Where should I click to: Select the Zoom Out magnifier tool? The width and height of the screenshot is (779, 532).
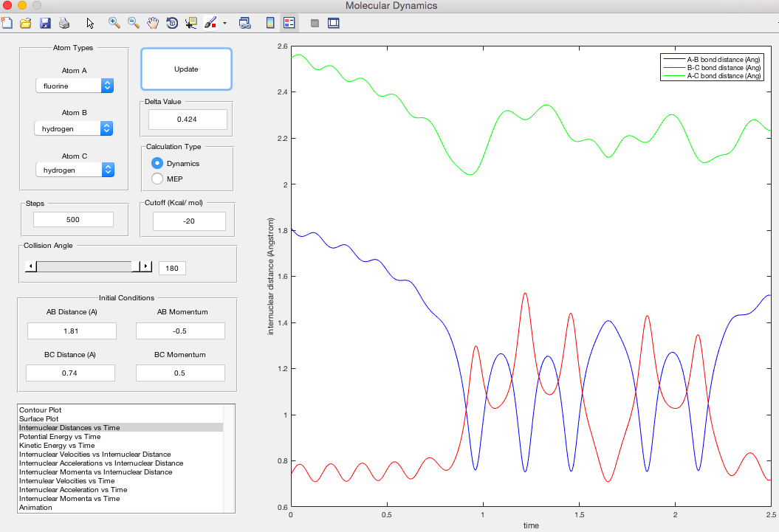[134, 23]
